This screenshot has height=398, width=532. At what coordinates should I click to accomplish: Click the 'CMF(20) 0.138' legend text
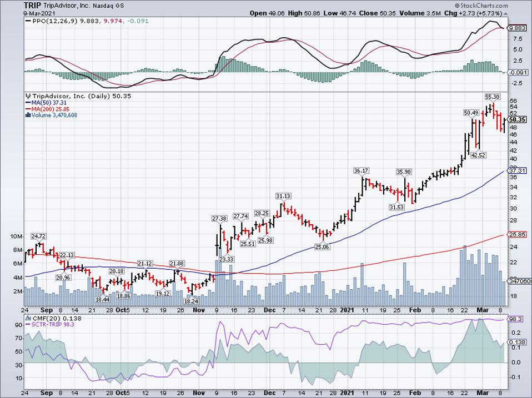point(57,318)
